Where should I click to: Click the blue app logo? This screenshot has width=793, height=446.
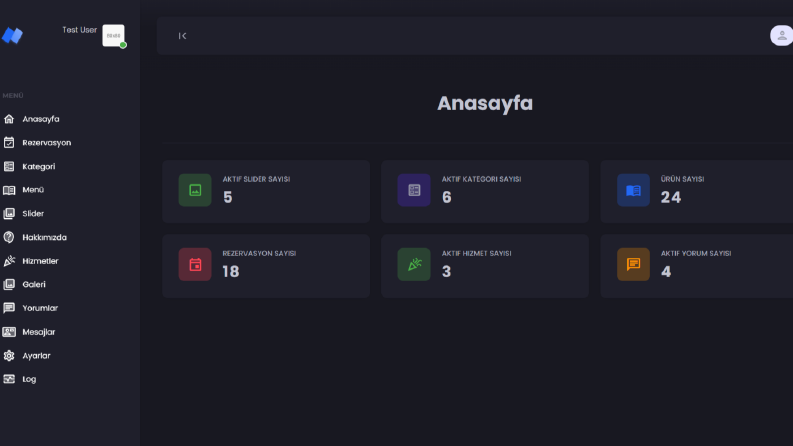pyautogui.click(x=12, y=35)
